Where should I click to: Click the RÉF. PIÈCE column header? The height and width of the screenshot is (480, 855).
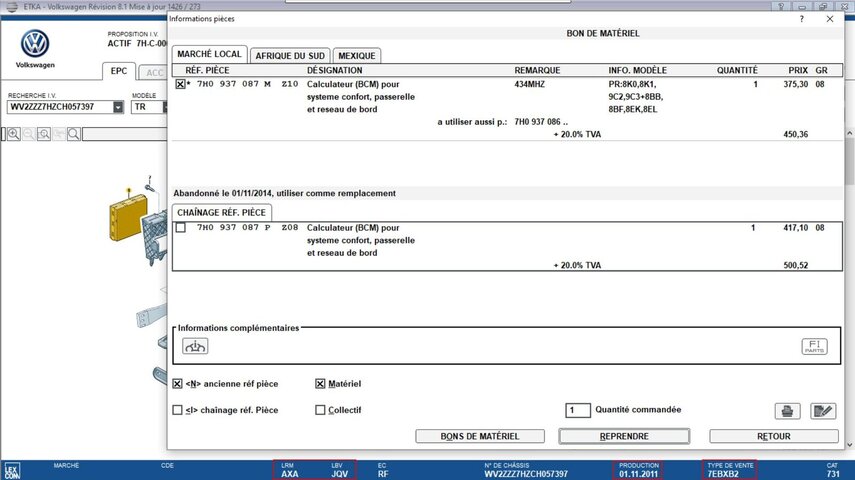[x=207, y=70]
